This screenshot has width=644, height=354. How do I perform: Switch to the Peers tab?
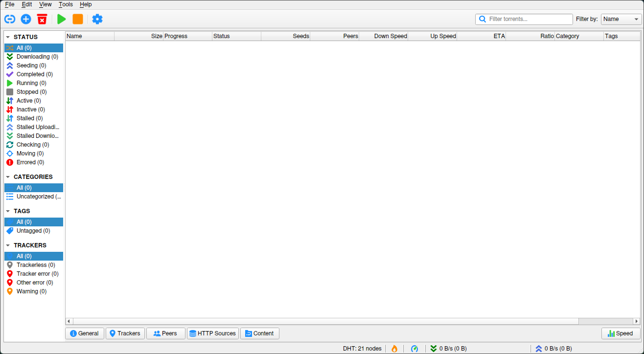click(x=165, y=333)
